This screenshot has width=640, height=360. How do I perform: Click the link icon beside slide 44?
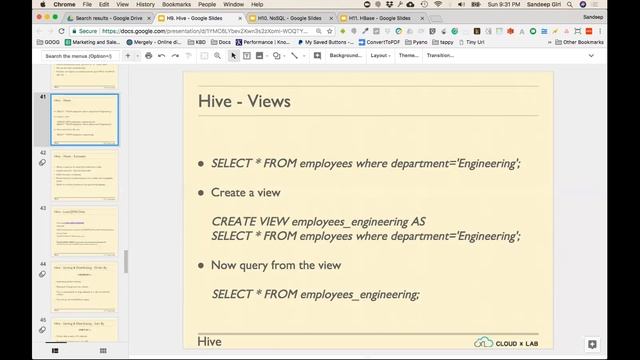(42, 274)
